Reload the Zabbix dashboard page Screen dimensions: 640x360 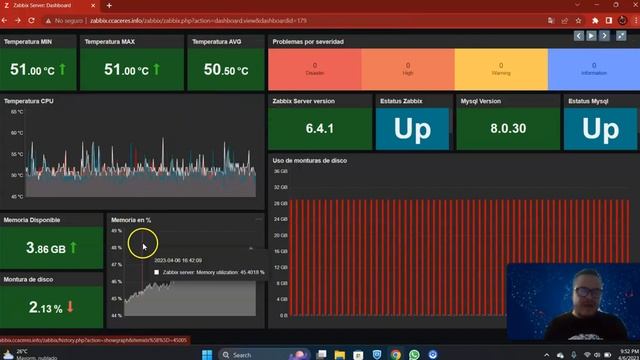31,20
